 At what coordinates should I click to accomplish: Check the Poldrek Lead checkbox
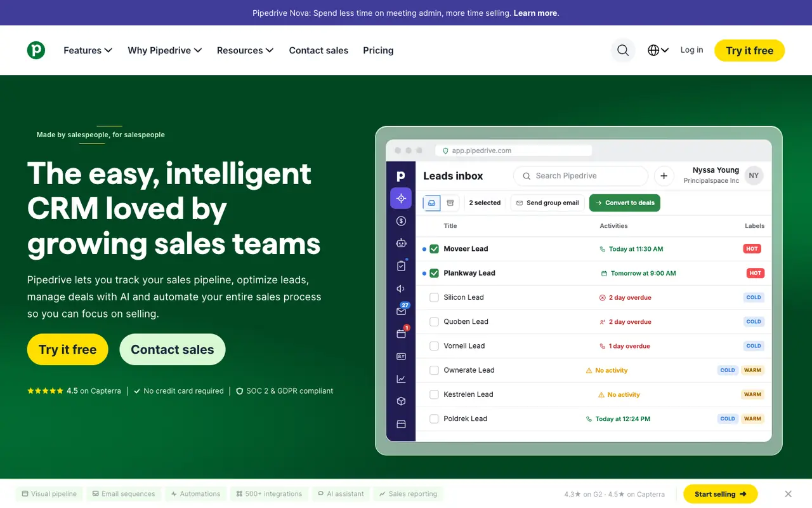click(435, 419)
